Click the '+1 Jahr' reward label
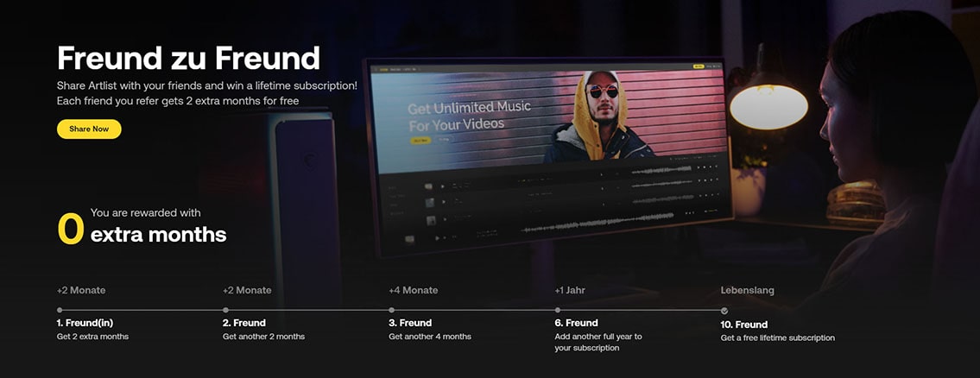This screenshot has width=980, height=378. (x=570, y=291)
